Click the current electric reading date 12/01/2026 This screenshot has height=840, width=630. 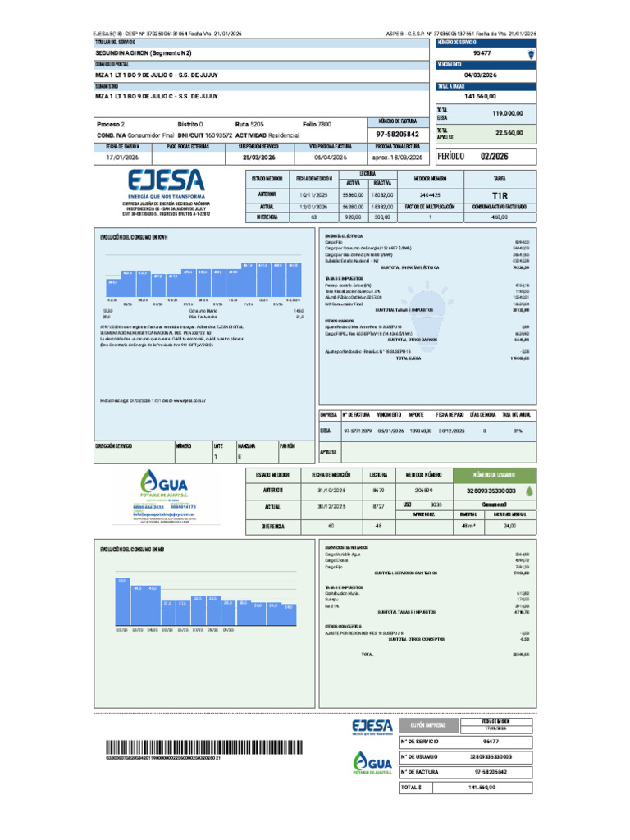coord(313,207)
